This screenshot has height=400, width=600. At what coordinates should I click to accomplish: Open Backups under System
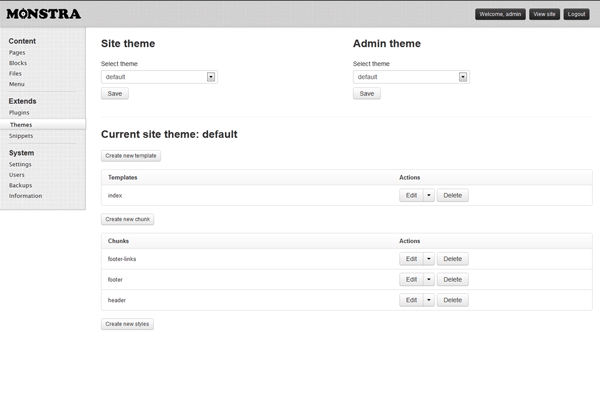(x=20, y=185)
